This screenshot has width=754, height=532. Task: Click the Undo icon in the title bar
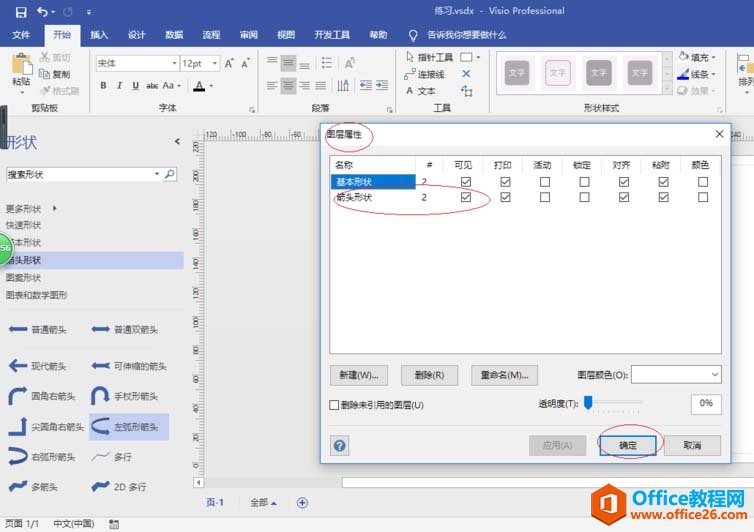tap(42, 11)
